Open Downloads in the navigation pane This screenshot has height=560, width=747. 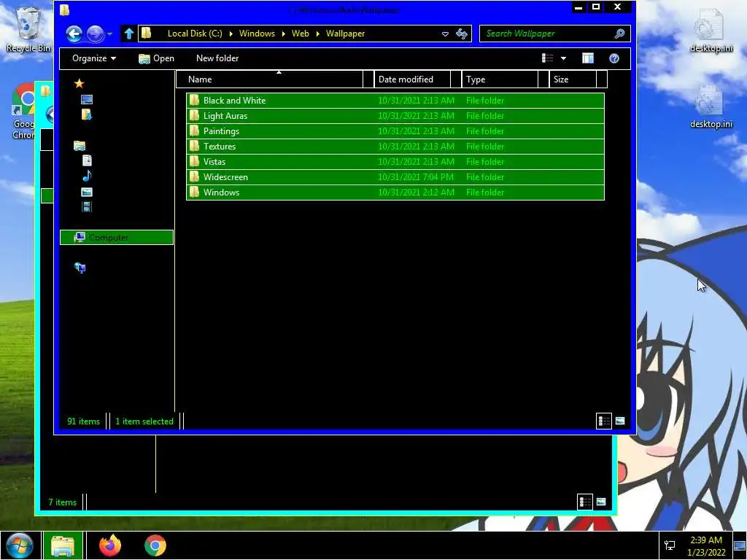87,114
